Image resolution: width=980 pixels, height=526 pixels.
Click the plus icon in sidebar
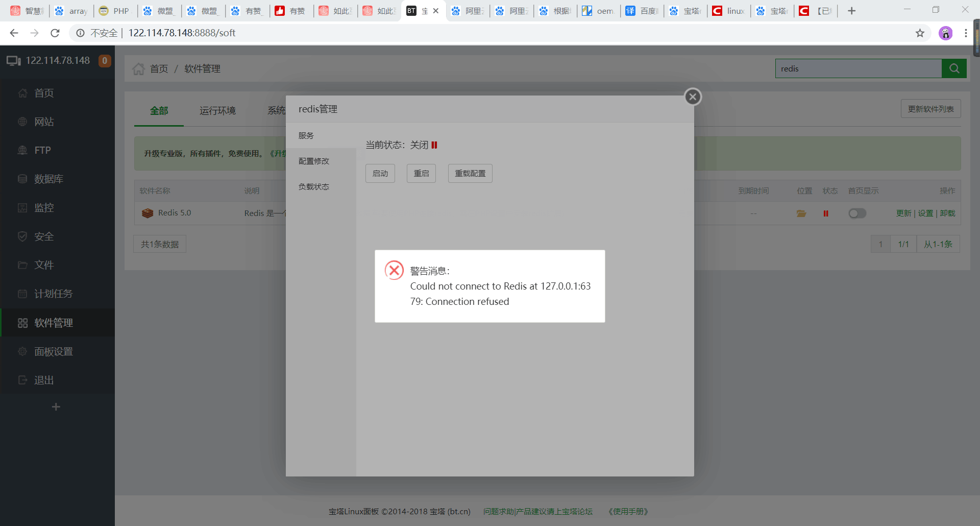pyautogui.click(x=56, y=407)
